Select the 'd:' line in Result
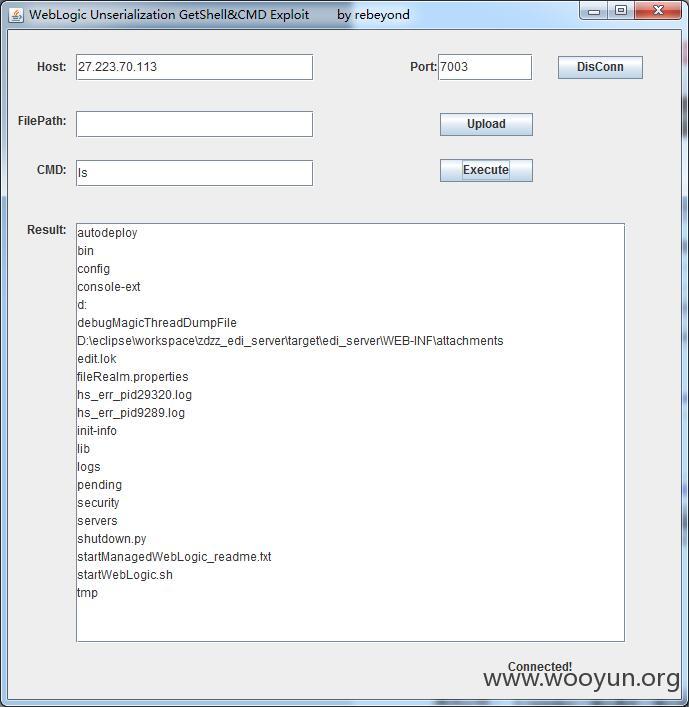Viewport: 689px width, 707px height. [82, 305]
